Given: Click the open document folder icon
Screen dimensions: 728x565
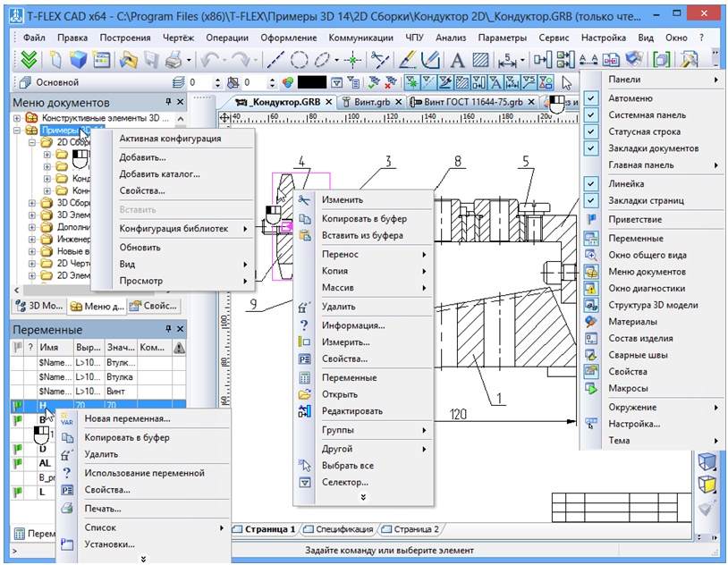Looking at the screenshot, I should 128,59.
